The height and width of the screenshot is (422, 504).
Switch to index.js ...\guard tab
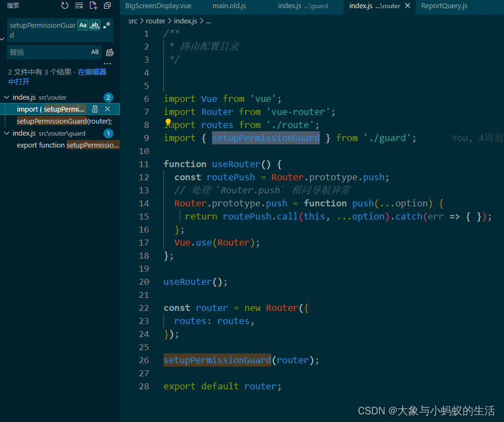[x=303, y=6]
